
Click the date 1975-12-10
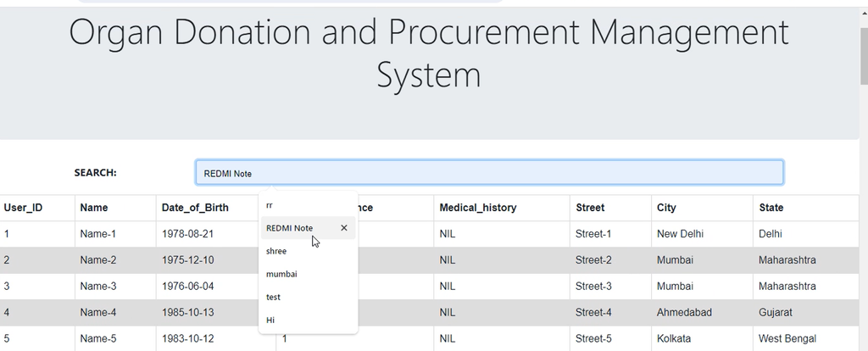pyautogui.click(x=187, y=259)
